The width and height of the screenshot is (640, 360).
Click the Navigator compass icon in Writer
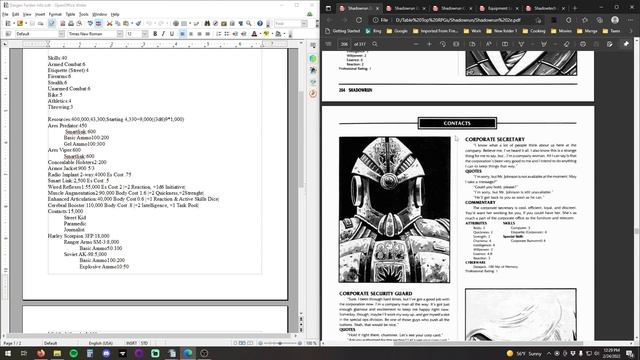coord(216,24)
